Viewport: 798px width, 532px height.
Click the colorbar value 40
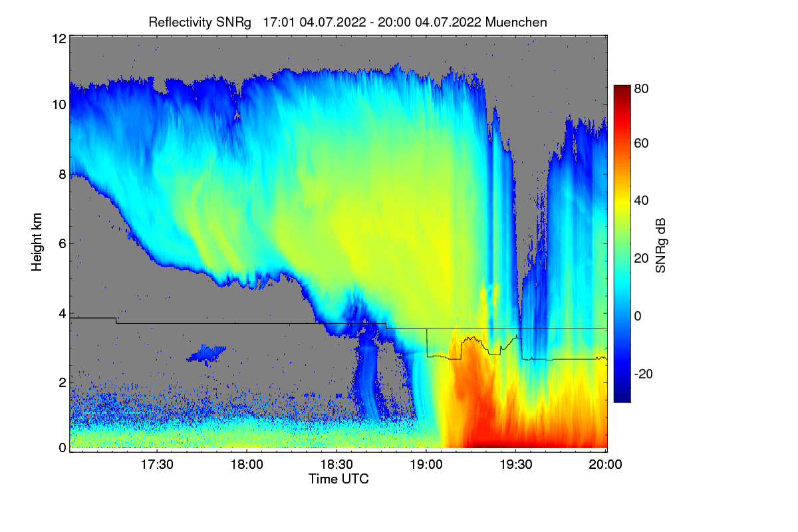tap(641, 200)
